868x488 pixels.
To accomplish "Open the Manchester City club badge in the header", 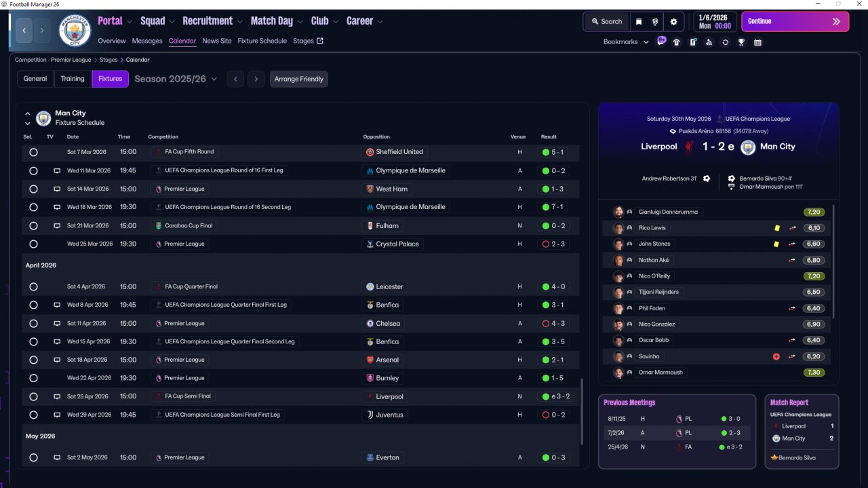I will click(x=75, y=31).
